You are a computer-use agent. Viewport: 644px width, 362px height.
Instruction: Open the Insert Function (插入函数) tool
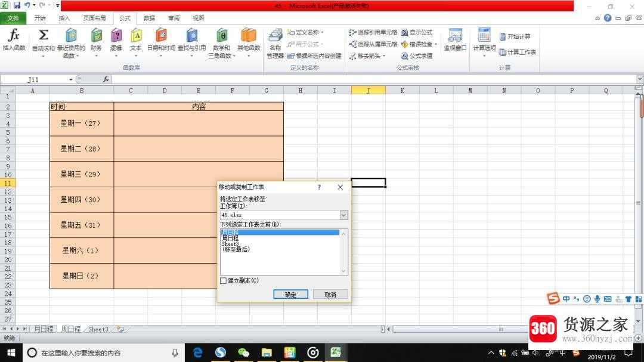coord(14,39)
